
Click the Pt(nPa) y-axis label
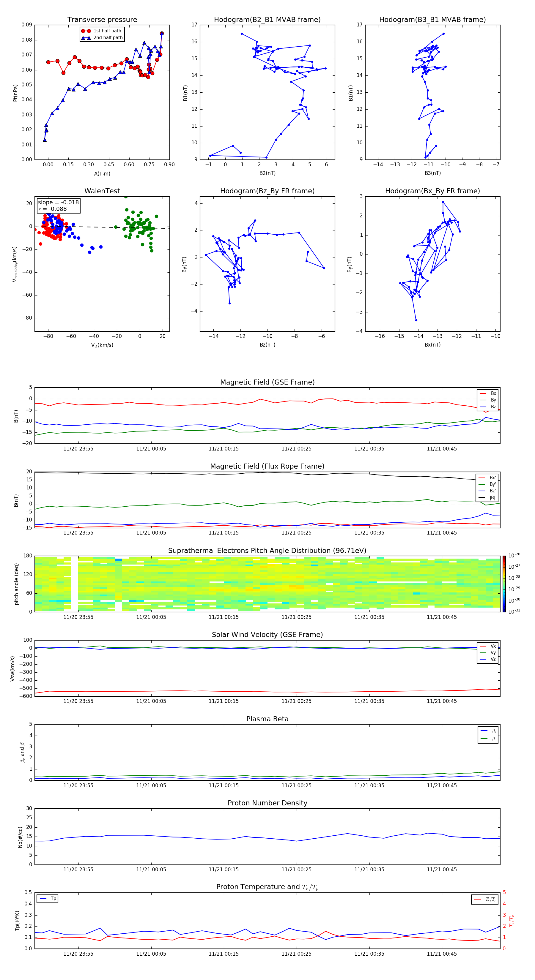click(x=16, y=92)
